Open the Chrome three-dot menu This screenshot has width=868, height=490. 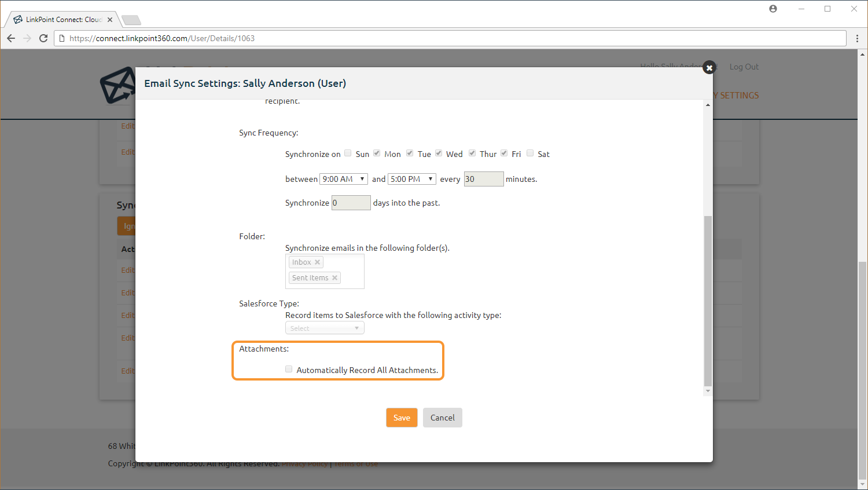click(x=857, y=38)
